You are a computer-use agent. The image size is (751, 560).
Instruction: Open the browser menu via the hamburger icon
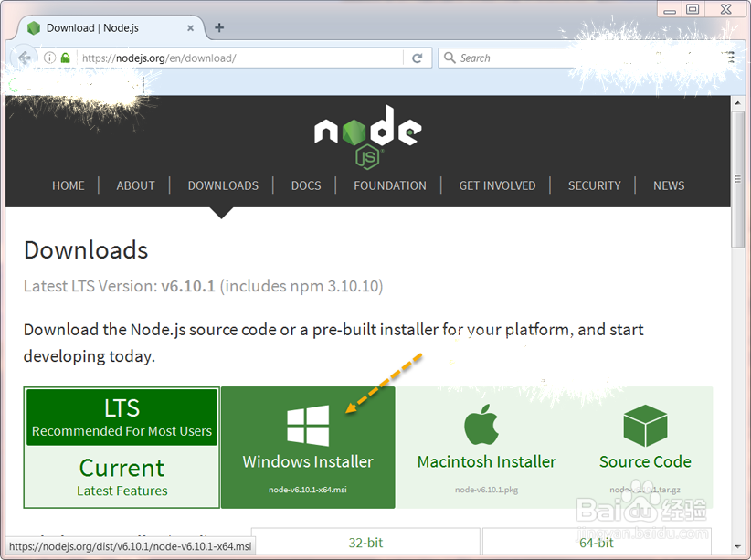[x=728, y=58]
